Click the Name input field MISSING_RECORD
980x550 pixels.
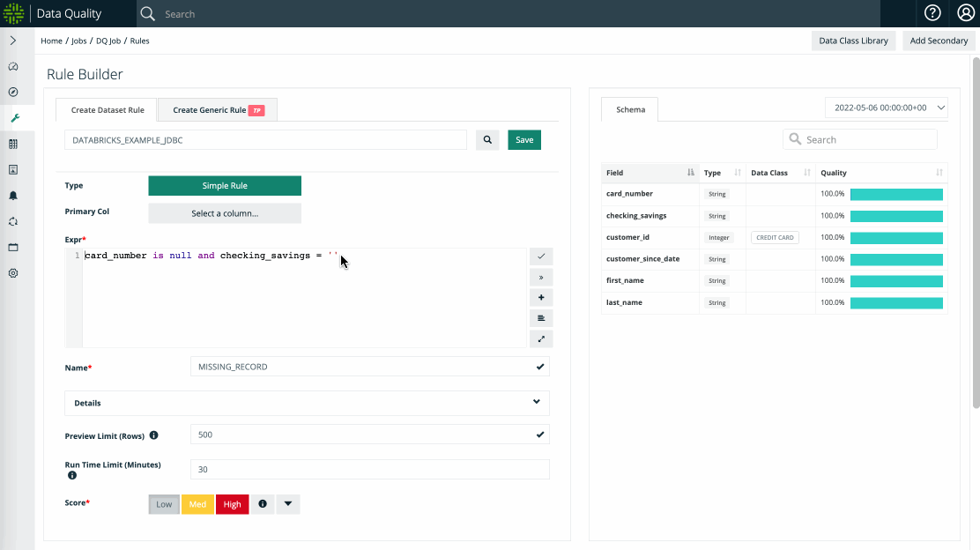[x=361, y=367]
